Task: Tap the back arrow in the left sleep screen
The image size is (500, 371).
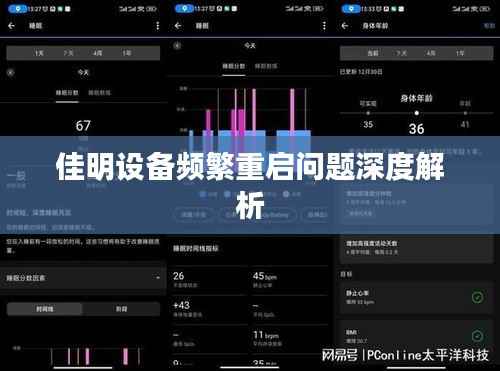Action: (11, 26)
